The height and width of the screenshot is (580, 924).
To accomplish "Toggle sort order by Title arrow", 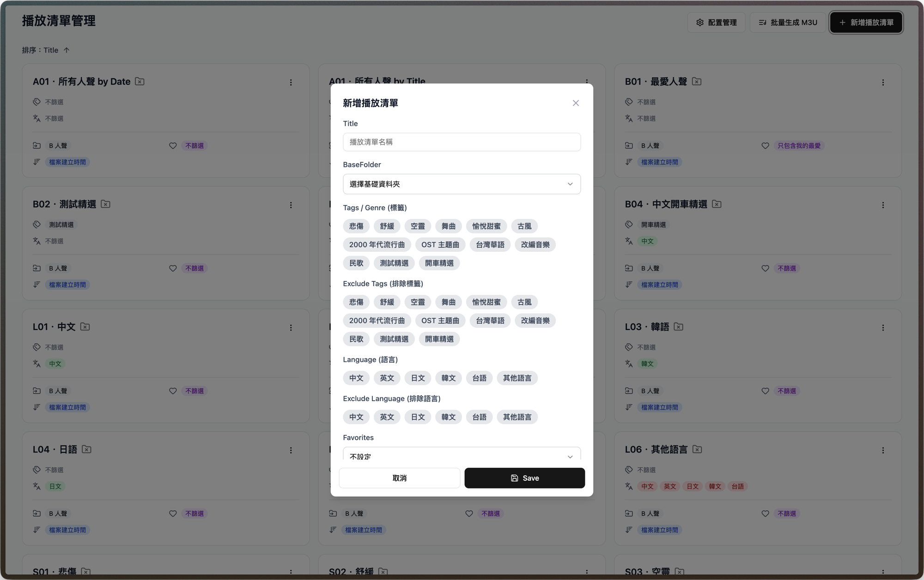I will [67, 50].
